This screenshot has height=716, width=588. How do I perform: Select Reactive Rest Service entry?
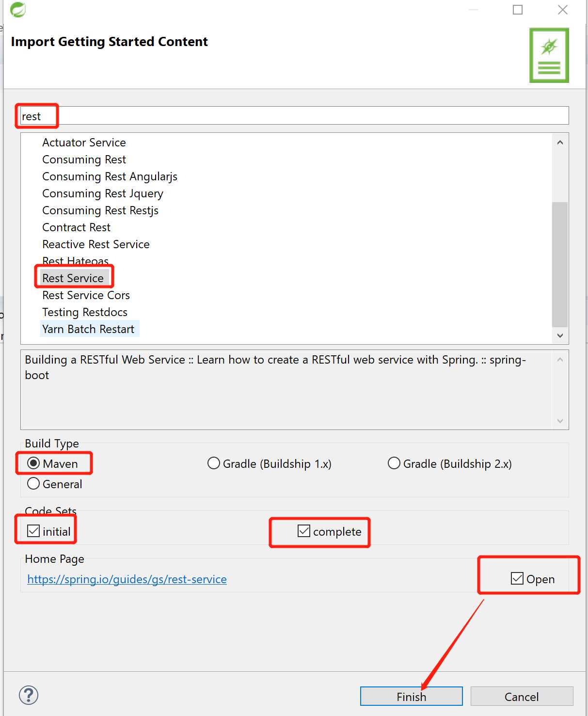tap(95, 244)
